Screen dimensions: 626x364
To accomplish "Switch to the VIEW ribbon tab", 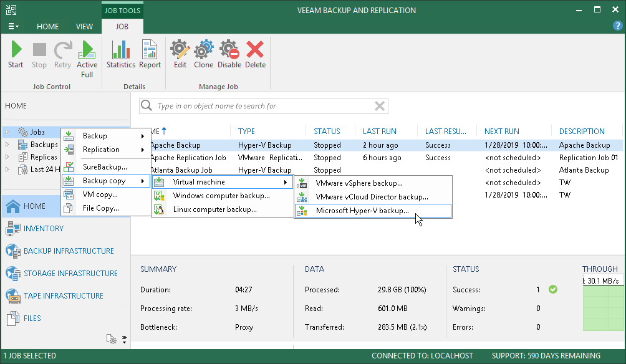I will coord(84,26).
